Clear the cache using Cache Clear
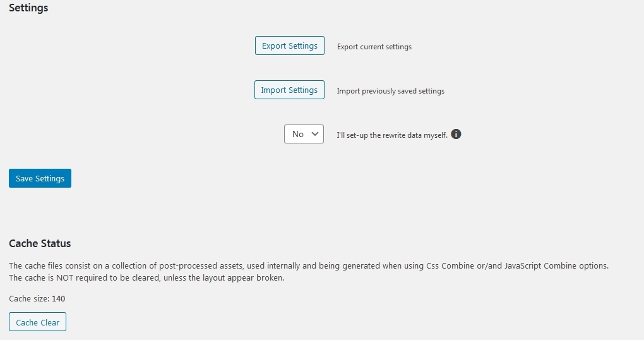This screenshot has height=340, width=644. click(x=37, y=322)
